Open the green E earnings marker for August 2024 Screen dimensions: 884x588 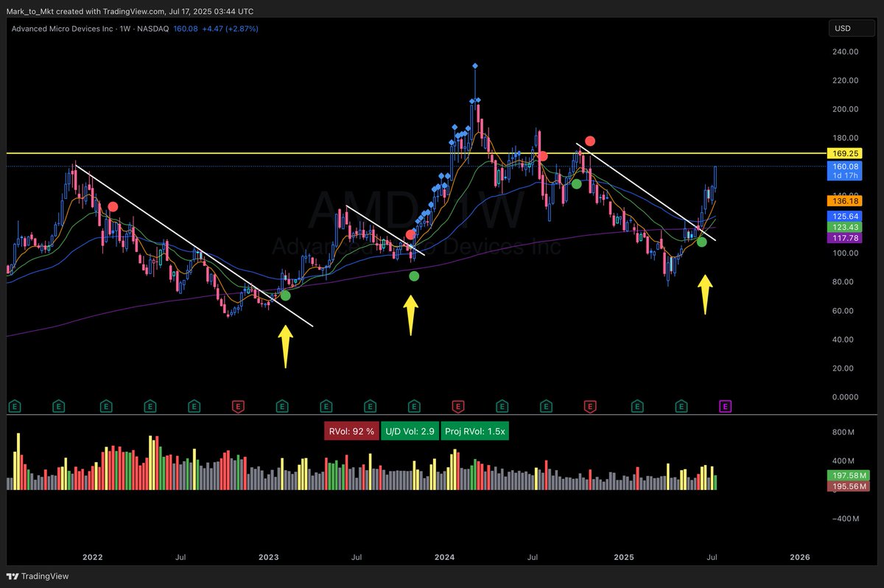(546, 405)
